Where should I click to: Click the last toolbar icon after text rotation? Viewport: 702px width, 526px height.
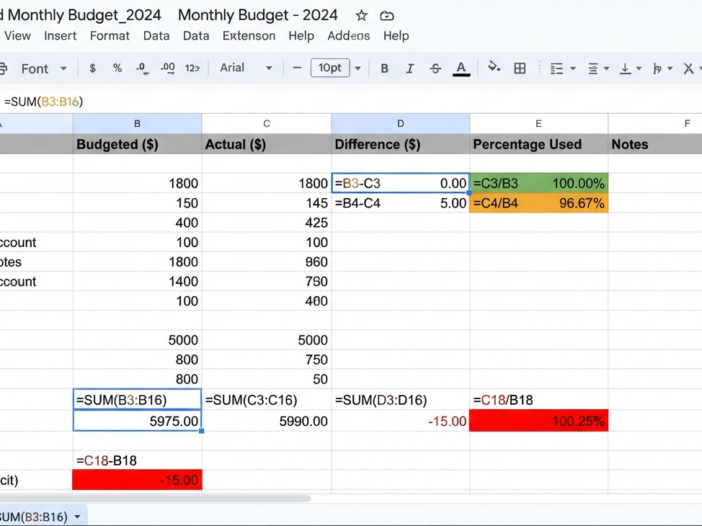(x=689, y=68)
